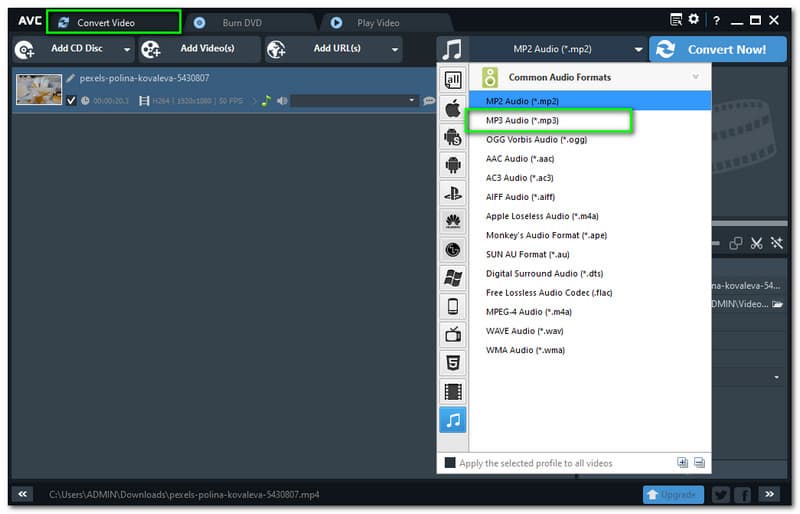Choose the Windows devices category
Screen dimensions: 800x514
453,278
